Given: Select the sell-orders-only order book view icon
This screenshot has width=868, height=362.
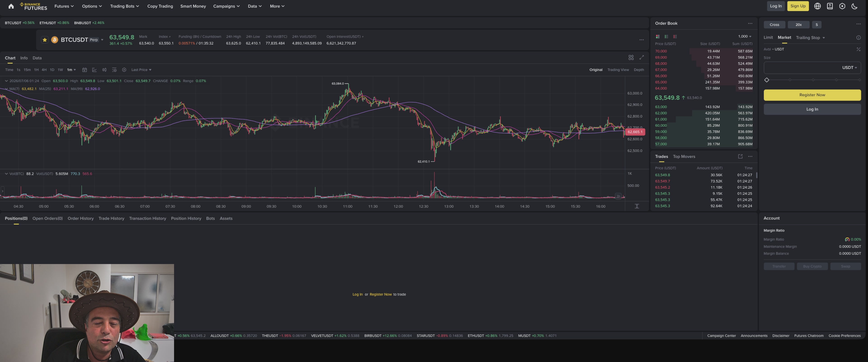Looking at the screenshot, I should pos(675,36).
